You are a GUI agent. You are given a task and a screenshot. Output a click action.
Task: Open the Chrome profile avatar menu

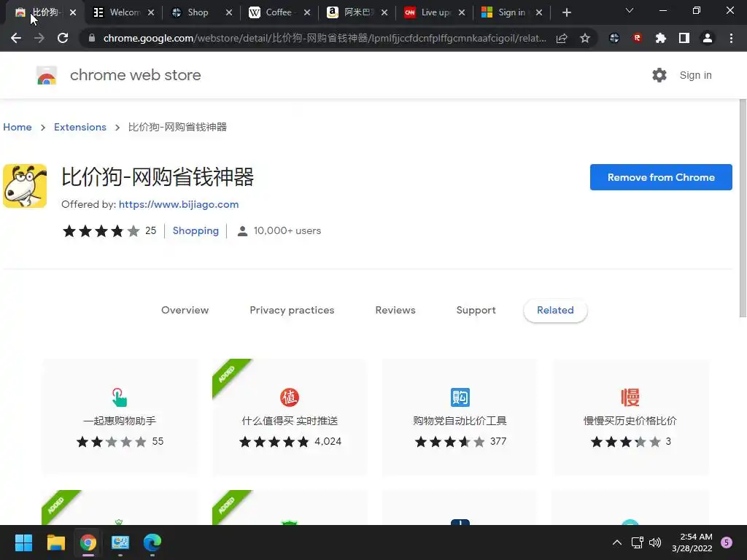[x=708, y=38]
